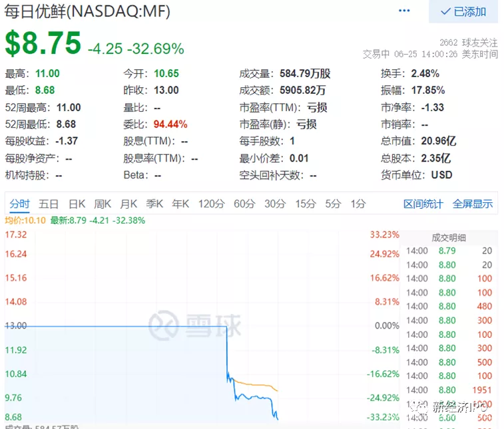The height and width of the screenshot is (429, 504).
Task: Click the 换手 value 2.48%
Action: (x=425, y=74)
